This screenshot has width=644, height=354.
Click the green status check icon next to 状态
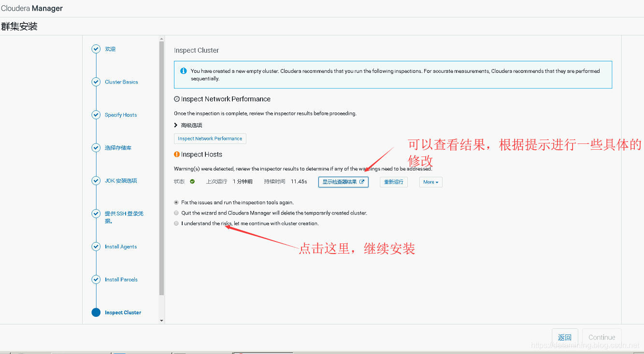coord(192,182)
